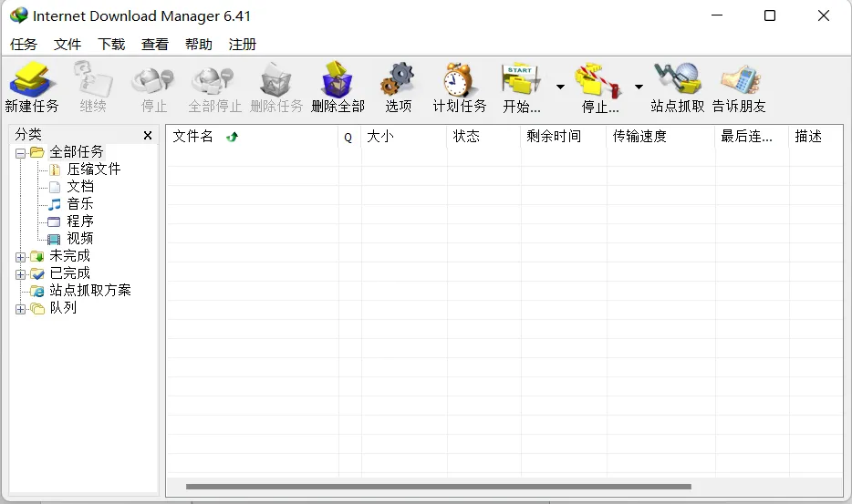The height and width of the screenshot is (504, 852).
Task: Click the 告诉朋友 (Tell a Friend) icon
Action: click(739, 81)
